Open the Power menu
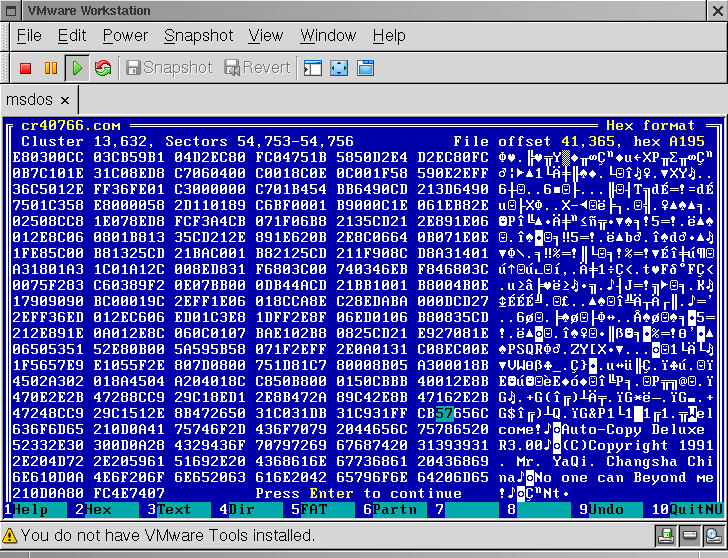Image resolution: width=728 pixels, height=558 pixels. click(125, 36)
